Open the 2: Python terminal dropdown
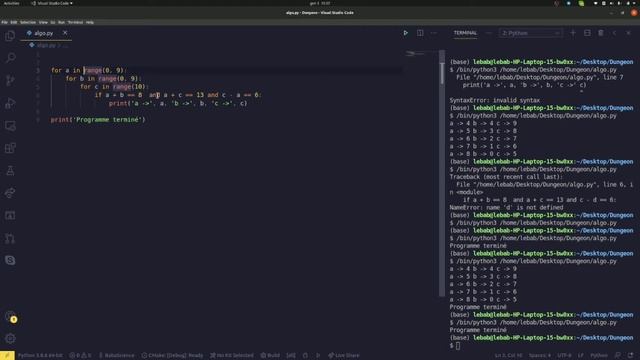The height and width of the screenshot is (360, 640). [x=530, y=33]
